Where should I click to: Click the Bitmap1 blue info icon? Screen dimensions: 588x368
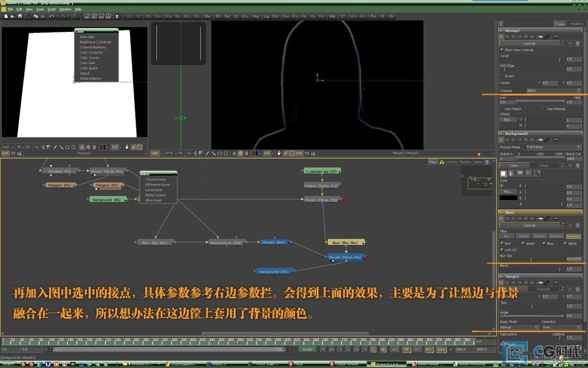(x=578, y=43)
